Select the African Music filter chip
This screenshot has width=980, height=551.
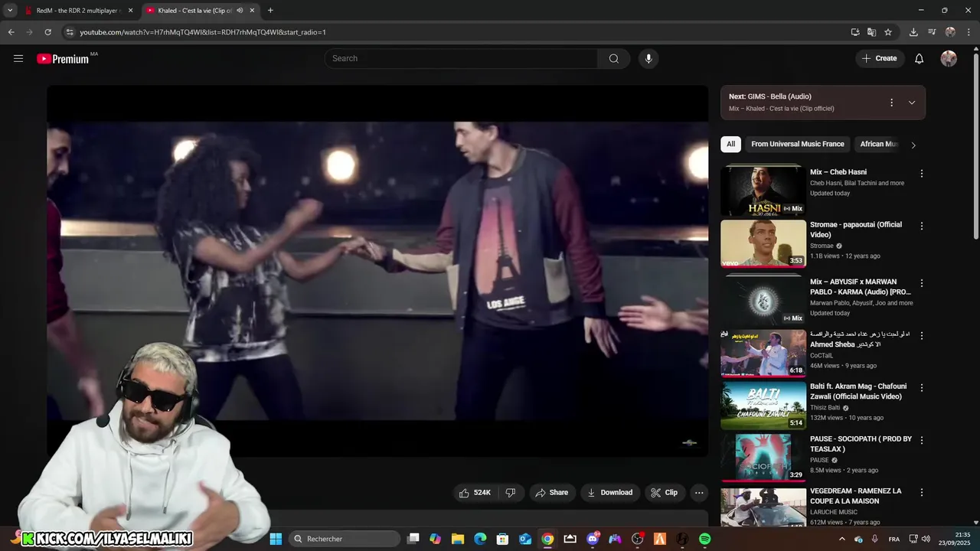[x=877, y=144]
